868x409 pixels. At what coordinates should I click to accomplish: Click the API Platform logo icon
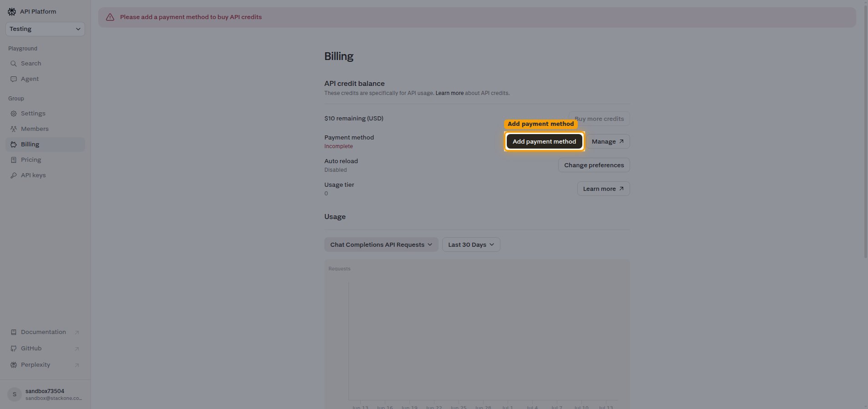pyautogui.click(x=12, y=11)
